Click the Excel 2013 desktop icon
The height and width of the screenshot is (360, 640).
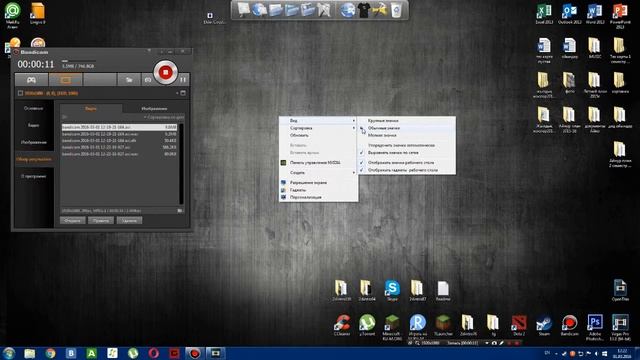544,14
